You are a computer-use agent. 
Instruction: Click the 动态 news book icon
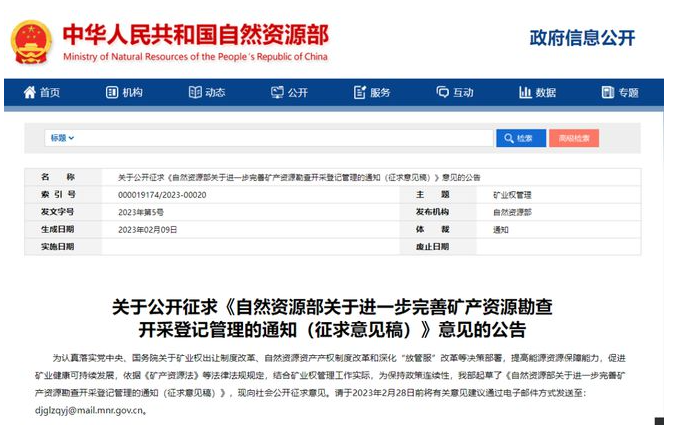click(194, 93)
